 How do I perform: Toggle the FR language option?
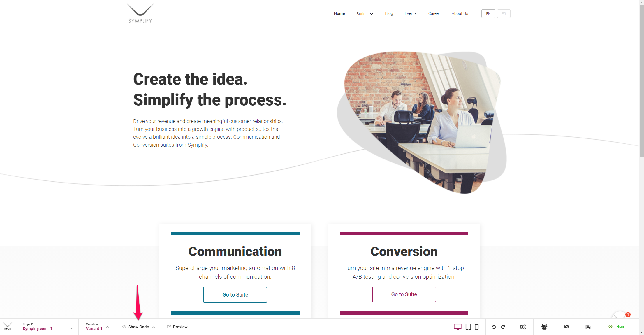coord(504,13)
